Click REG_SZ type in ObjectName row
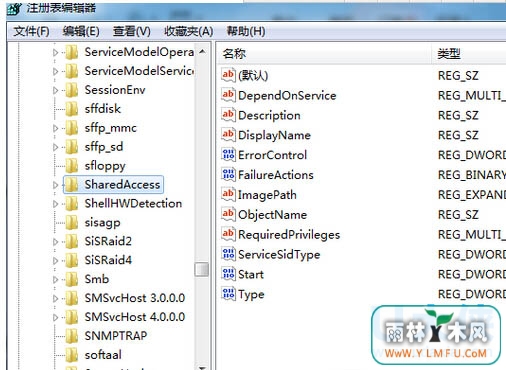The width and height of the screenshot is (506, 370). click(458, 215)
